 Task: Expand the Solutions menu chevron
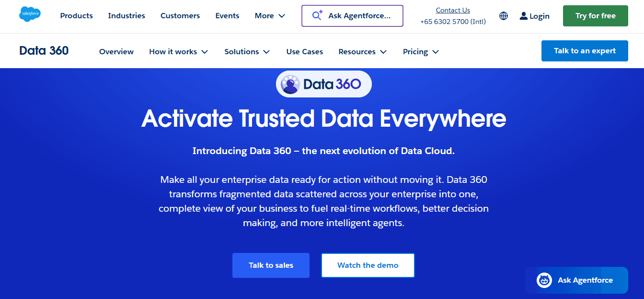click(268, 51)
